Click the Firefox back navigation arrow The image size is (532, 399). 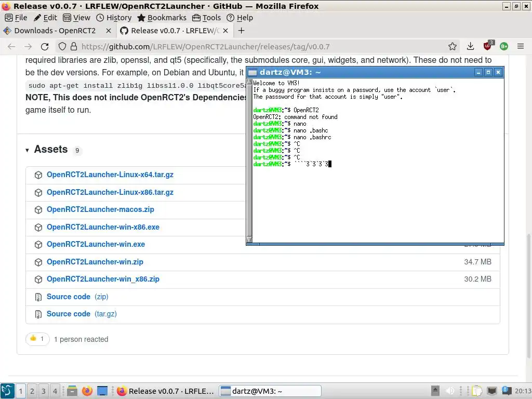(11, 46)
